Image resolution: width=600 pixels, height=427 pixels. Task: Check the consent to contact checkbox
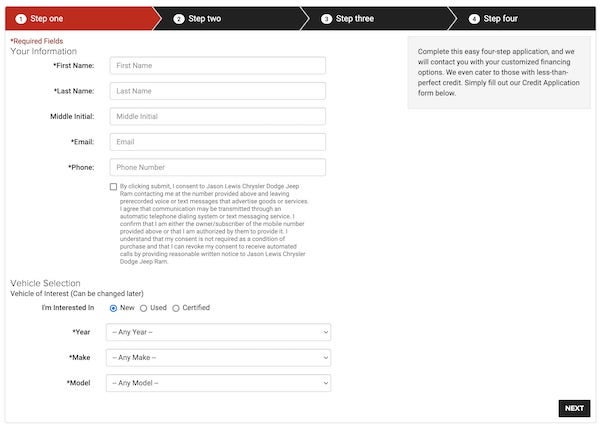114,187
